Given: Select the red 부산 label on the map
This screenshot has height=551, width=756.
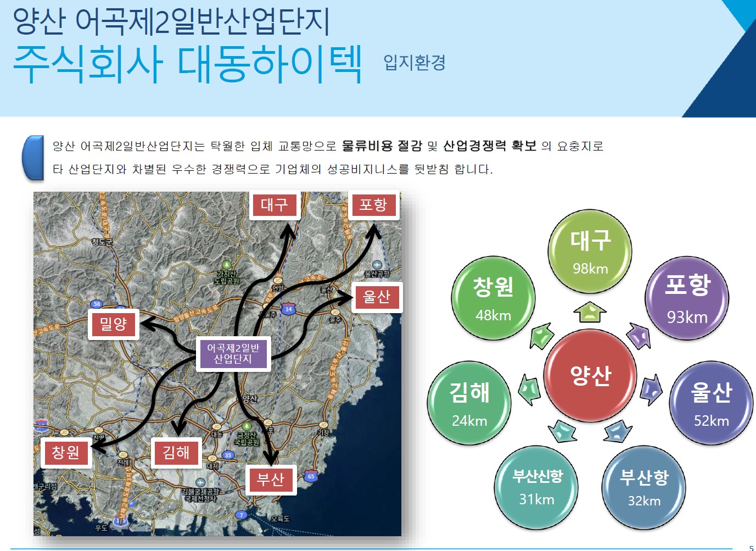Looking at the screenshot, I should coord(271,480).
